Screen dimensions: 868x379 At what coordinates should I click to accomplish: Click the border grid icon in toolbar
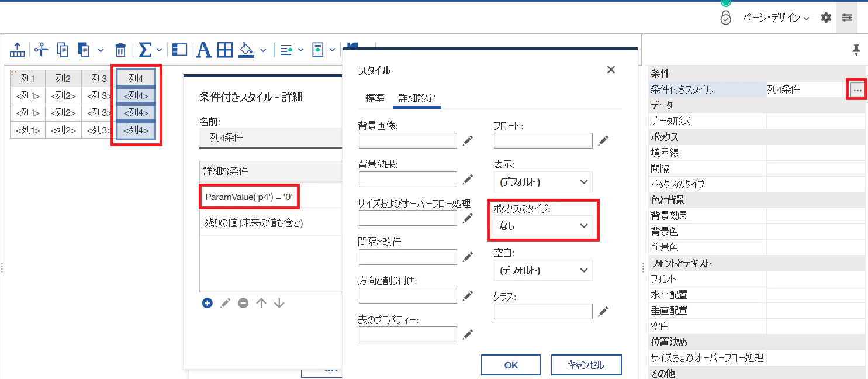pyautogui.click(x=225, y=50)
